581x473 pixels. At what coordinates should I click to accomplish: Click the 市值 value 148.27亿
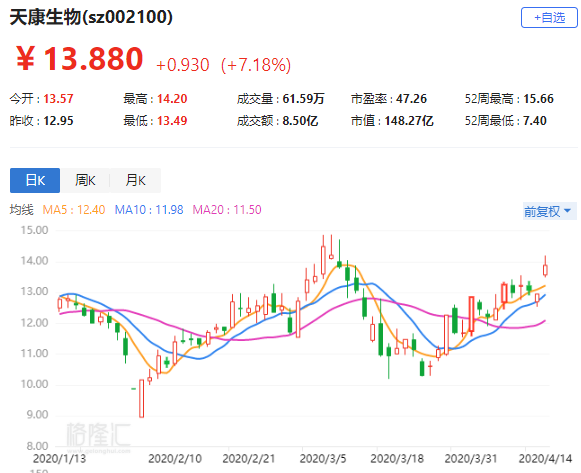tap(409, 121)
